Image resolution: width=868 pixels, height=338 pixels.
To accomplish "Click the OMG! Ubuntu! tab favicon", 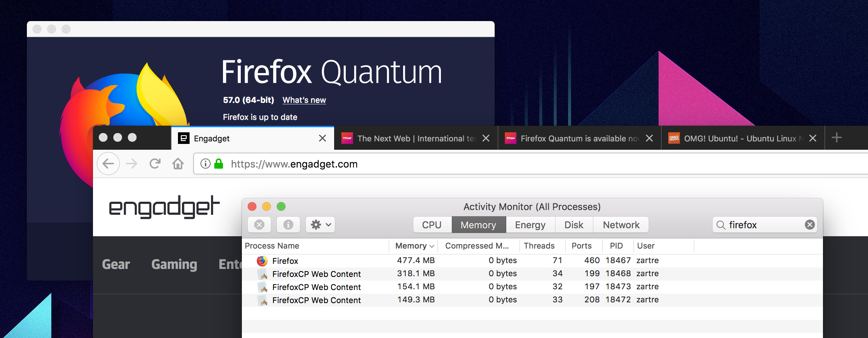I will point(674,138).
